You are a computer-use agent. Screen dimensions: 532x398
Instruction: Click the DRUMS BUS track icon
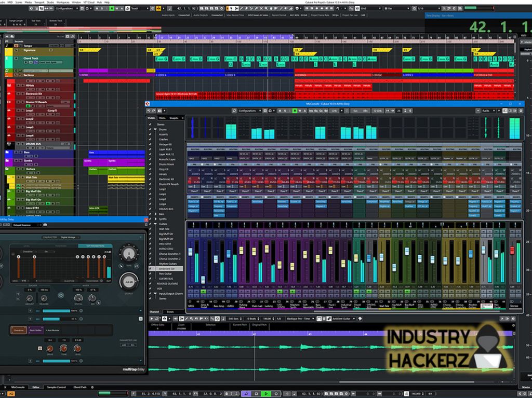[x=9, y=145]
